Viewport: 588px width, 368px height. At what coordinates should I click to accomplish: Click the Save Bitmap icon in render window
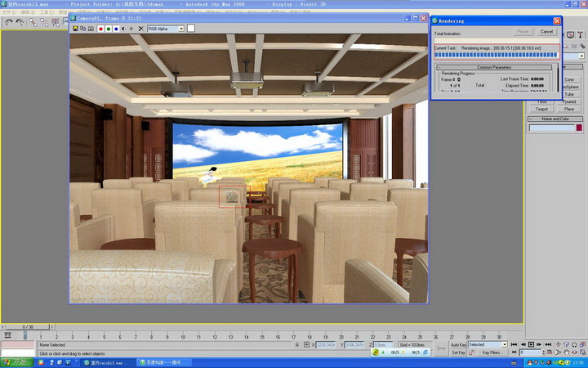coord(76,29)
